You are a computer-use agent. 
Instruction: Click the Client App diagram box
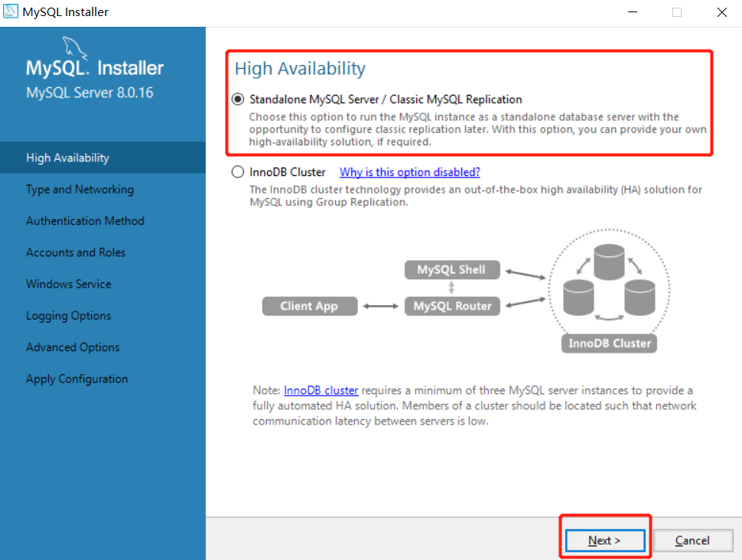[x=310, y=306]
